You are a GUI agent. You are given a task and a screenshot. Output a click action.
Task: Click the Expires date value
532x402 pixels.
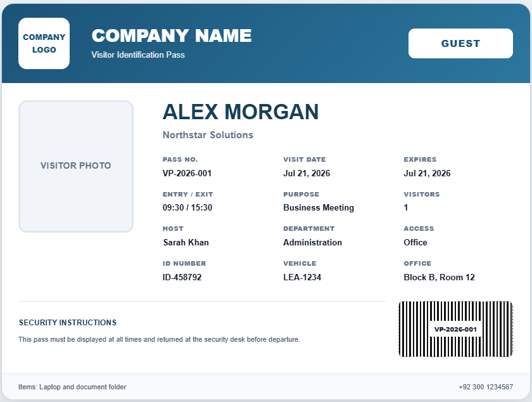[x=427, y=173]
